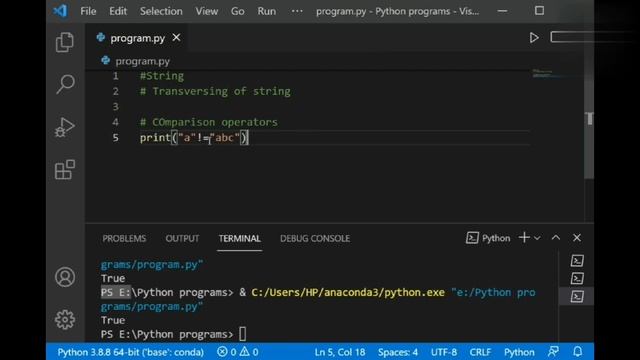This screenshot has width=640, height=360.
Task: Select the program.py editor tab
Action: [x=137, y=38]
